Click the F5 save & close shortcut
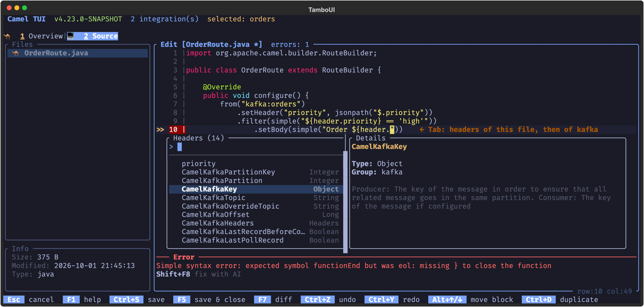 [x=209, y=300]
